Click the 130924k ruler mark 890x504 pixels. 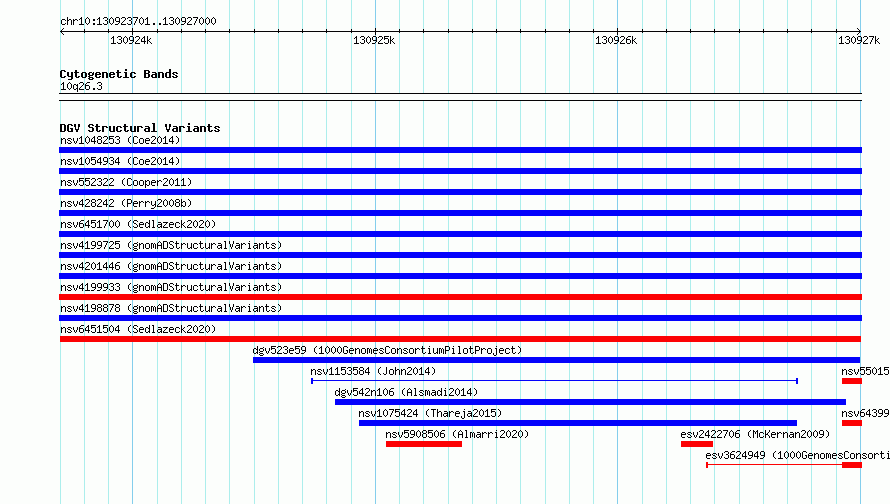coord(131,40)
